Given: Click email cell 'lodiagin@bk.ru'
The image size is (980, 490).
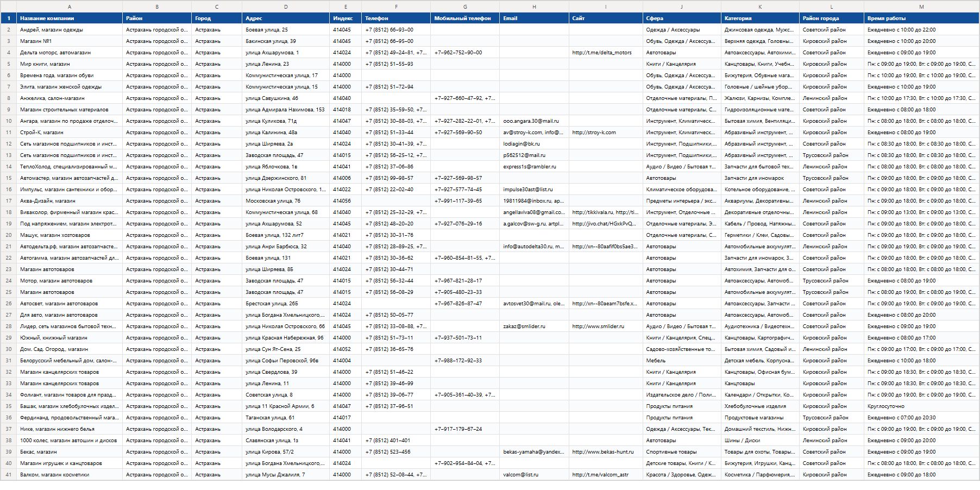Looking at the screenshot, I should [534, 144].
